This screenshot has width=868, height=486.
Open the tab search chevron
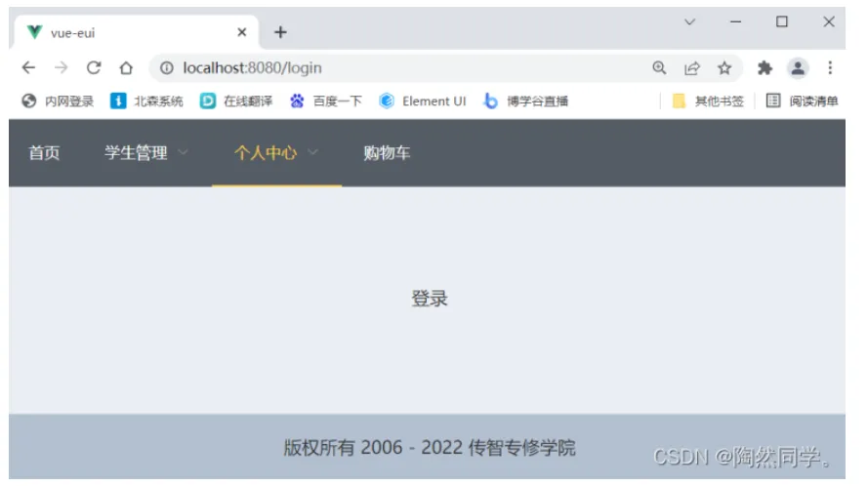click(x=689, y=22)
